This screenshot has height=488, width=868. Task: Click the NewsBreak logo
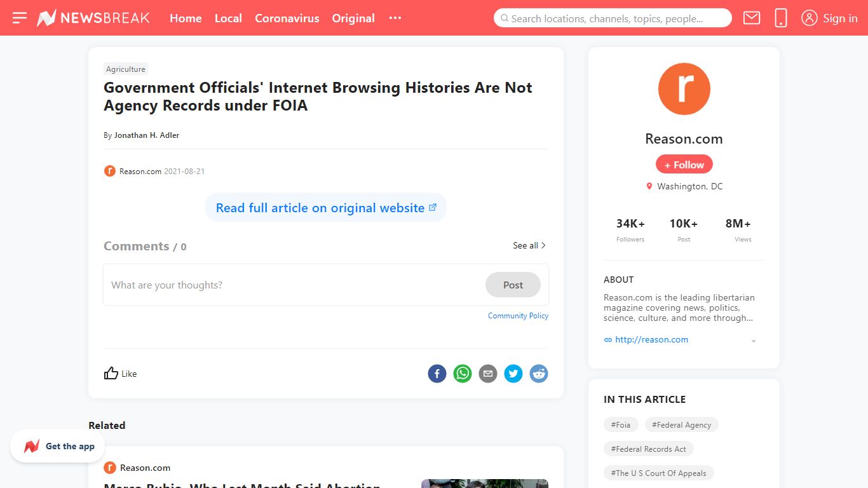[93, 18]
